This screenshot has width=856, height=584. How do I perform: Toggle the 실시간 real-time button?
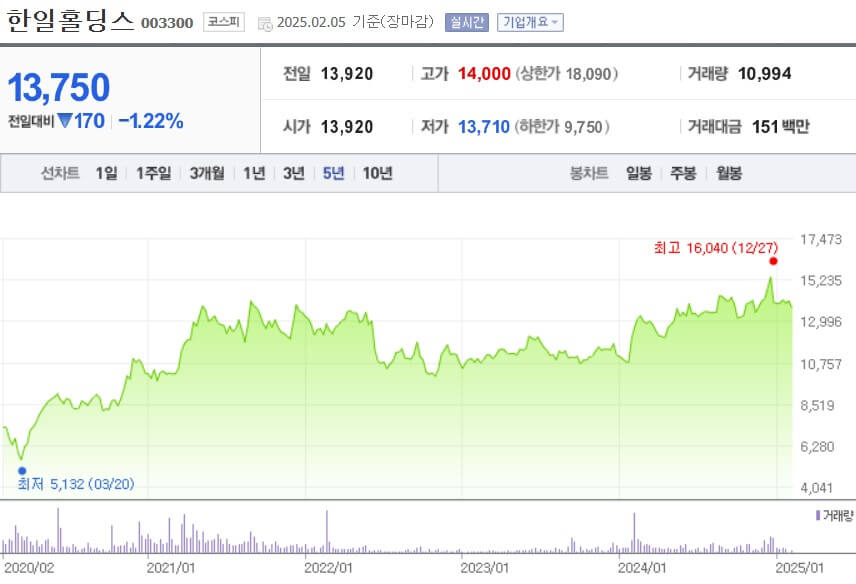coord(466,22)
